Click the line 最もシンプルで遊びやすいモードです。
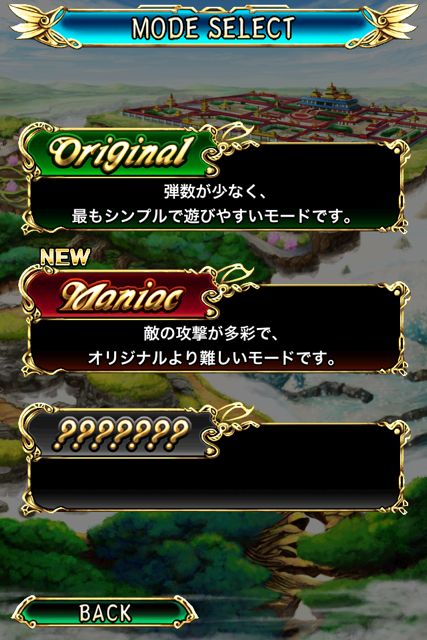Image resolution: width=427 pixels, height=640 pixels. coord(212,216)
